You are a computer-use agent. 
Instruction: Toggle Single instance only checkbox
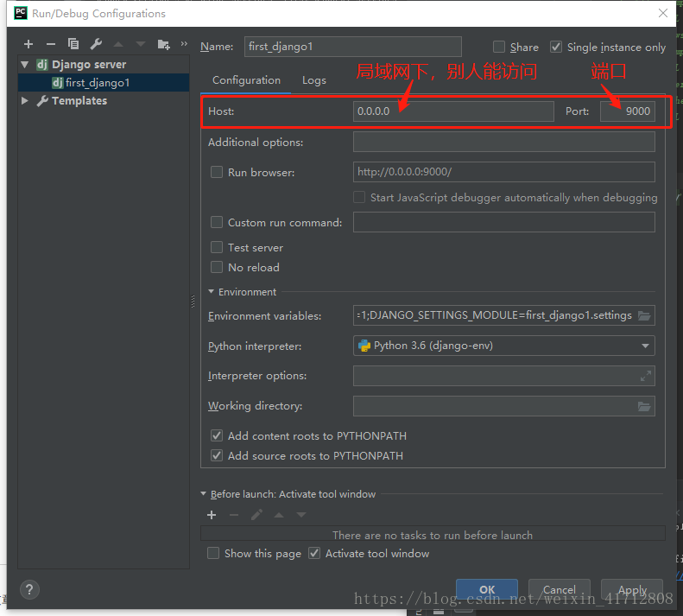pyautogui.click(x=556, y=47)
